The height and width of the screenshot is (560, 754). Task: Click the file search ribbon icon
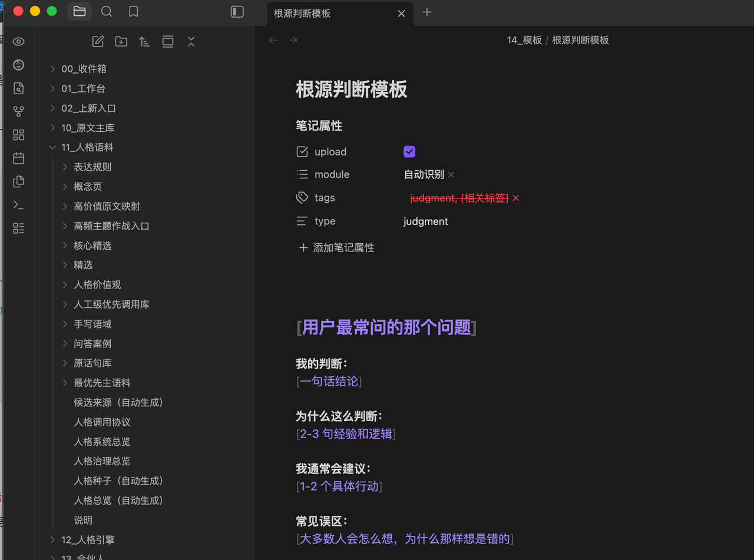point(19,88)
